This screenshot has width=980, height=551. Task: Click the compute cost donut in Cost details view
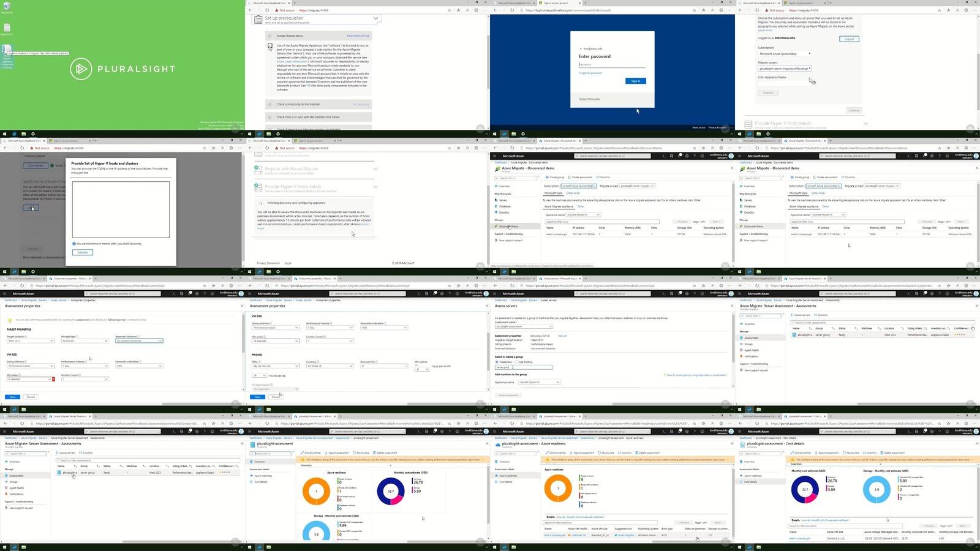[x=805, y=489]
